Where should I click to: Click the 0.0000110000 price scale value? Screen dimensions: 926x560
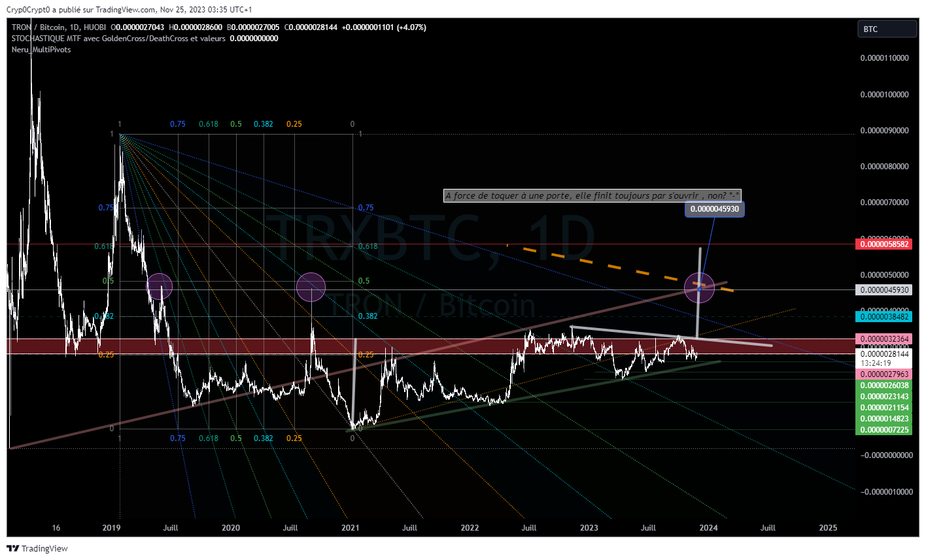point(884,58)
